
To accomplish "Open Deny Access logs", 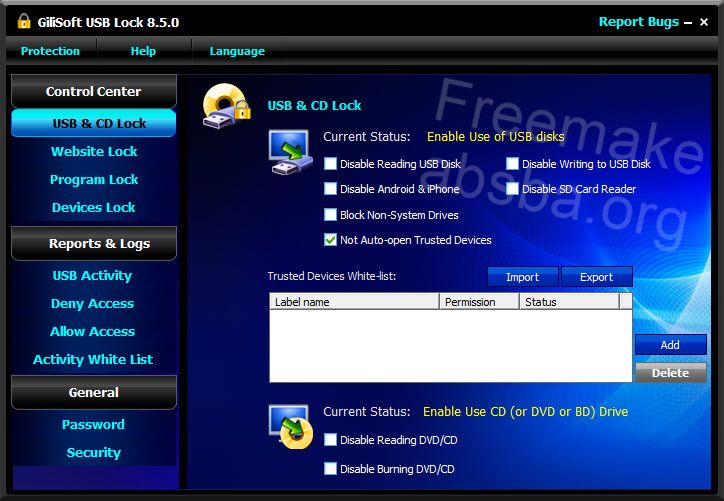I will tap(92, 303).
